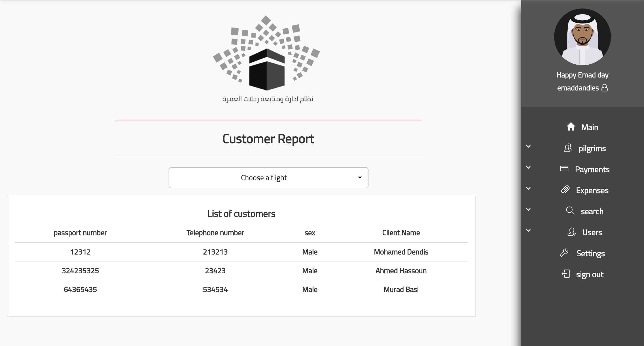Click the search magnifier icon in sidebar
The image size is (644, 346).
(570, 211)
